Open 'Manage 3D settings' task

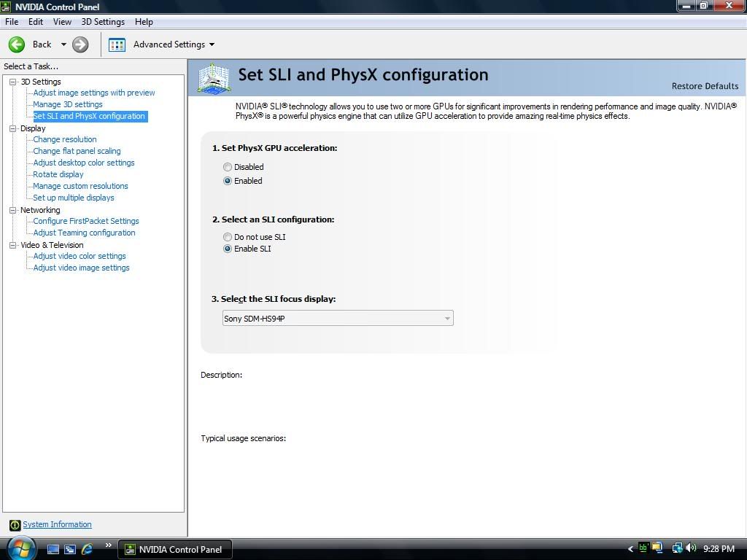(x=68, y=104)
